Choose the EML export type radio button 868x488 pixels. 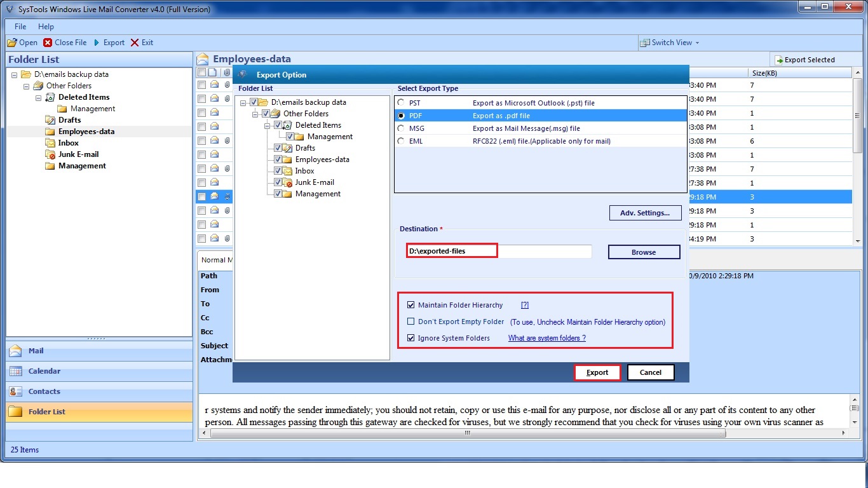click(x=401, y=141)
